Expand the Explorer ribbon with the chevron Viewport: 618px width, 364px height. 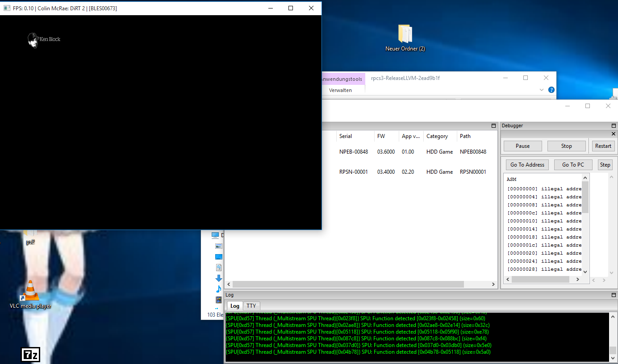[542, 90]
